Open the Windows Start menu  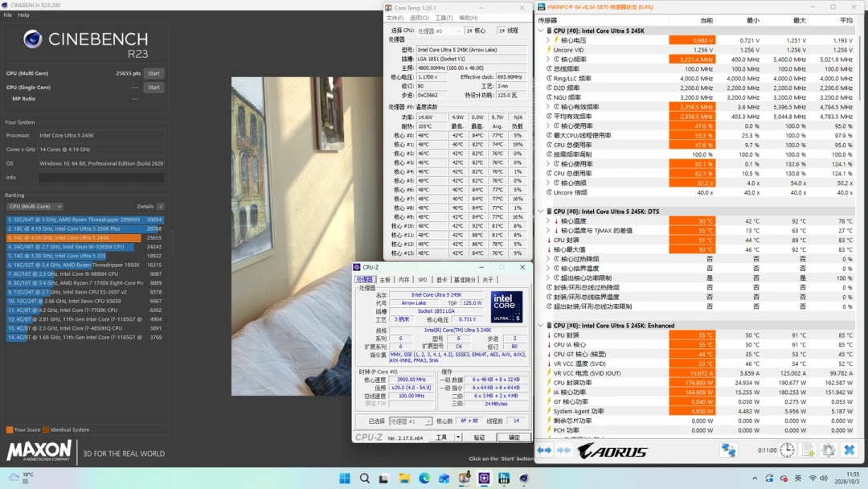coord(344,478)
